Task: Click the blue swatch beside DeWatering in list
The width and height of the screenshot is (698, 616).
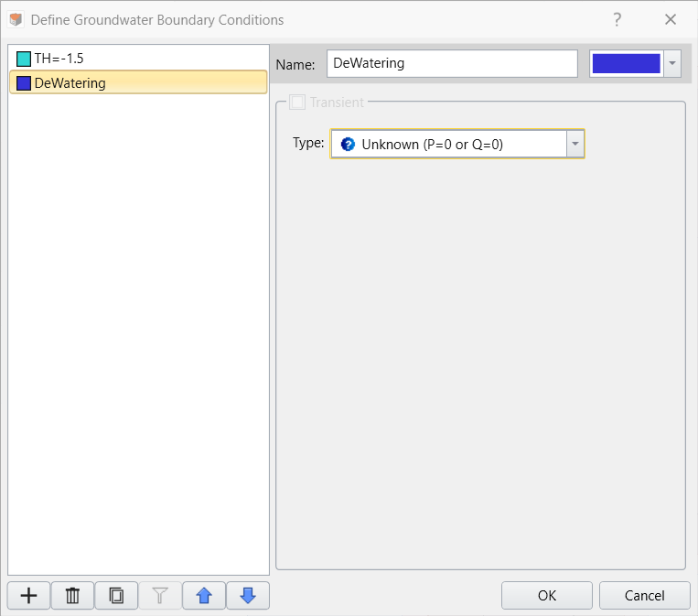Action: [x=24, y=83]
